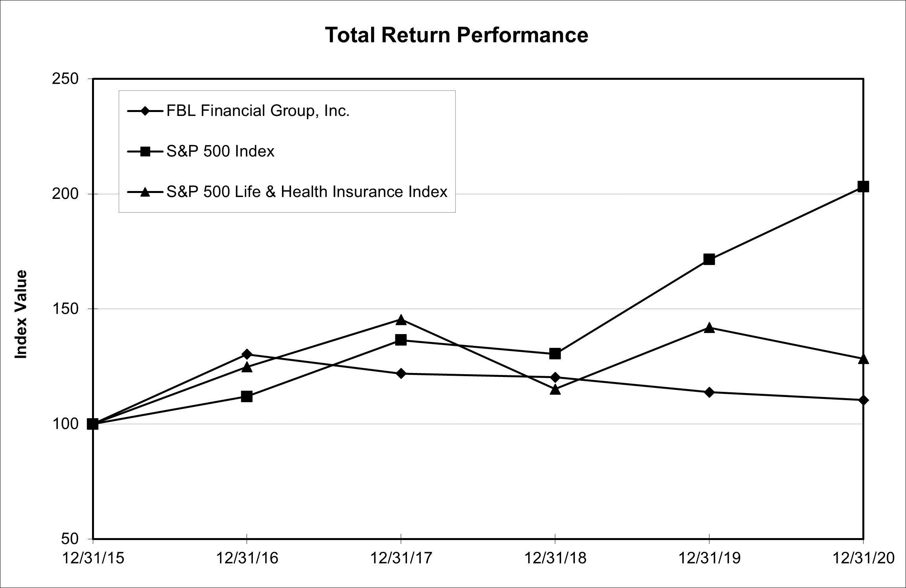Select FBL Financial diamond at 12/31/20
The width and height of the screenshot is (906, 588).
[x=863, y=400]
